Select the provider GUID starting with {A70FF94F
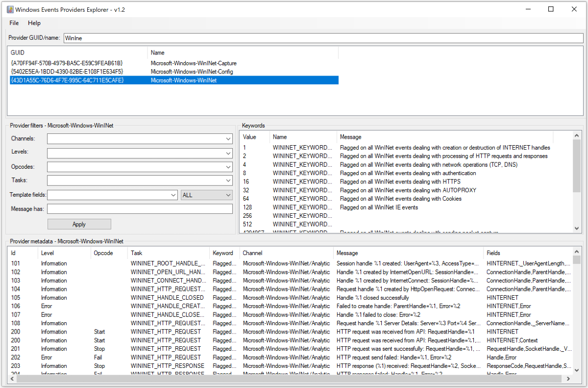Screen dimensions: 588x388 click(67, 63)
